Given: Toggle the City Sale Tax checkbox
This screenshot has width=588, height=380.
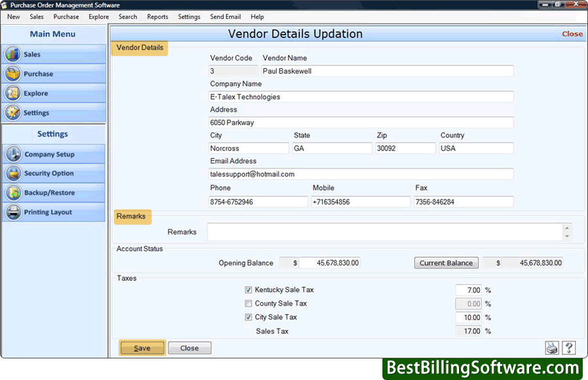Looking at the screenshot, I should tap(248, 317).
